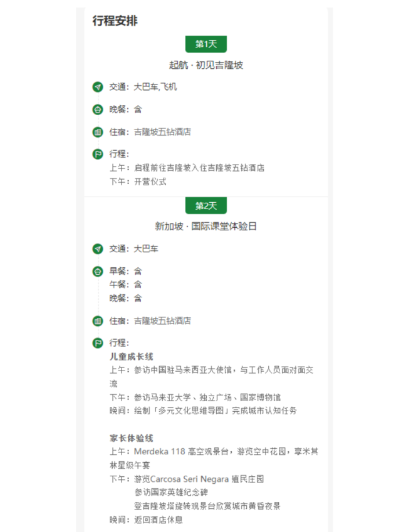Click the Day 1 dinner (晚餐) icon
This screenshot has width=401, height=532.
[x=98, y=110]
